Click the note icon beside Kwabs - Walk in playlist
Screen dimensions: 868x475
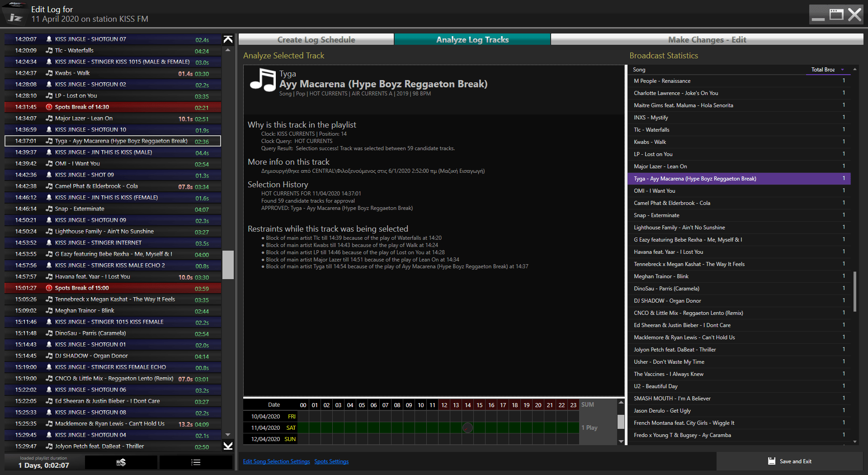coord(49,73)
